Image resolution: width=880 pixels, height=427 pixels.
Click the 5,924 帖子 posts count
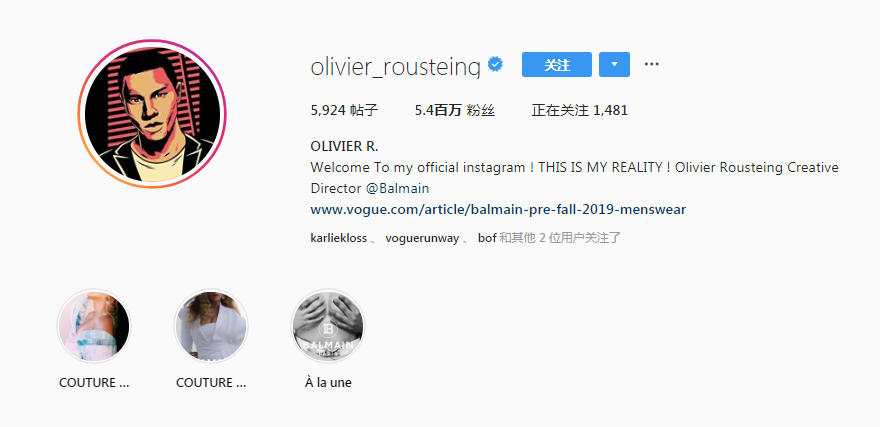(x=344, y=111)
